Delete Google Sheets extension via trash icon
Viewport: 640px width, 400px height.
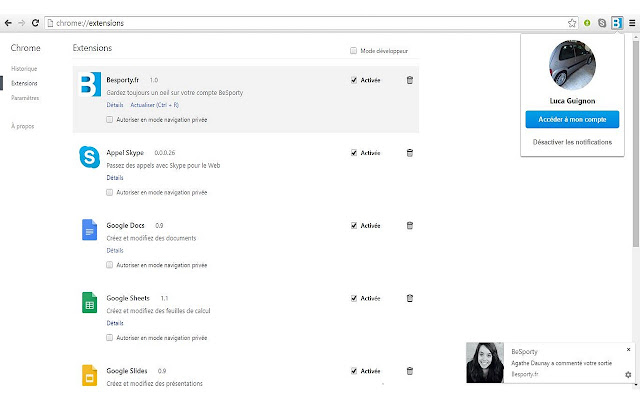click(x=410, y=298)
